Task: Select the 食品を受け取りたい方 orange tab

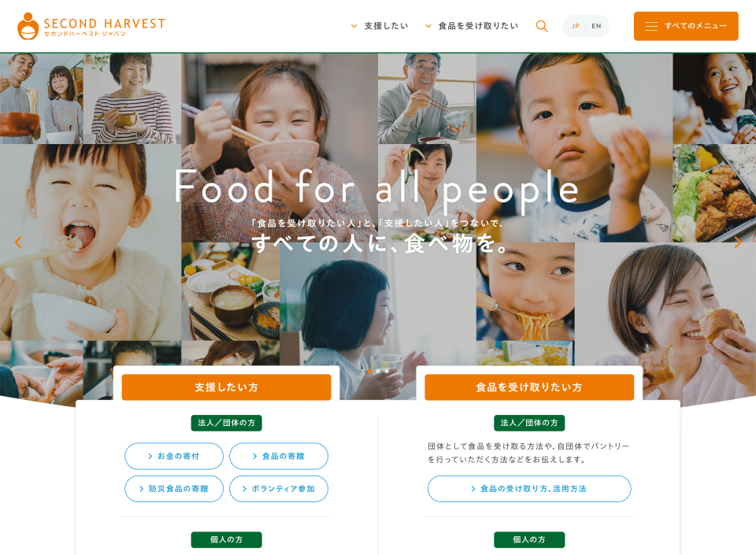Action: 529,387
